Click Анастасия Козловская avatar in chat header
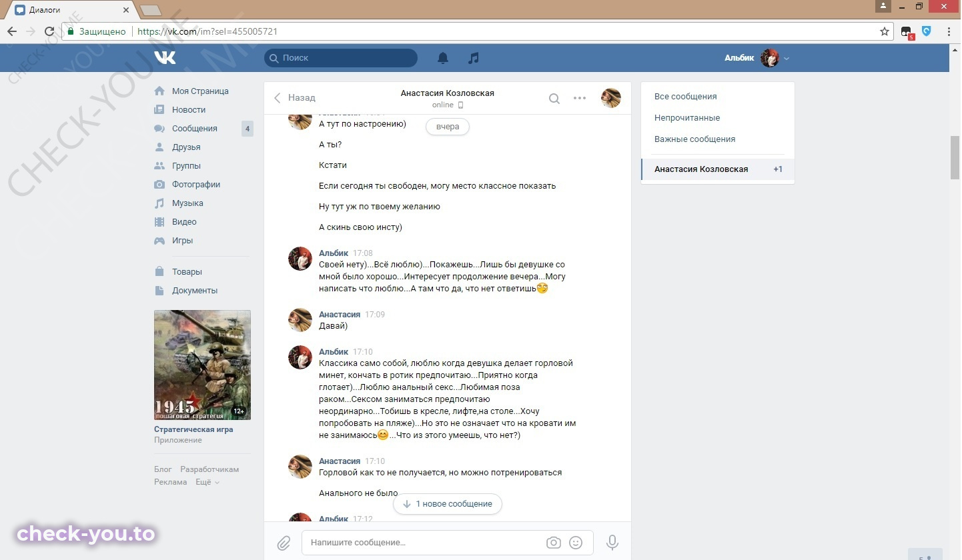This screenshot has width=962, height=560. click(611, 98)
